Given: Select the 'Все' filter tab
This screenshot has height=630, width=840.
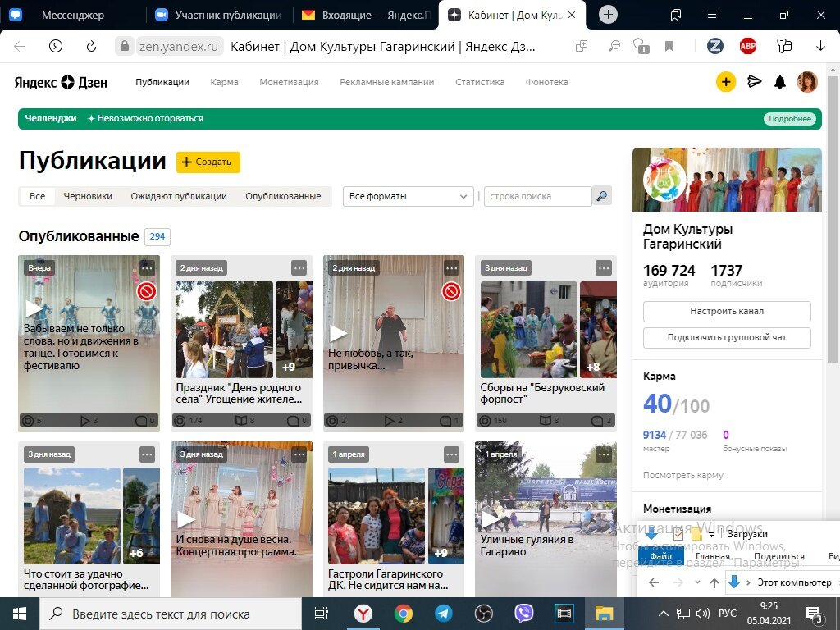Looking at the screenshot, I should point(37,196).
